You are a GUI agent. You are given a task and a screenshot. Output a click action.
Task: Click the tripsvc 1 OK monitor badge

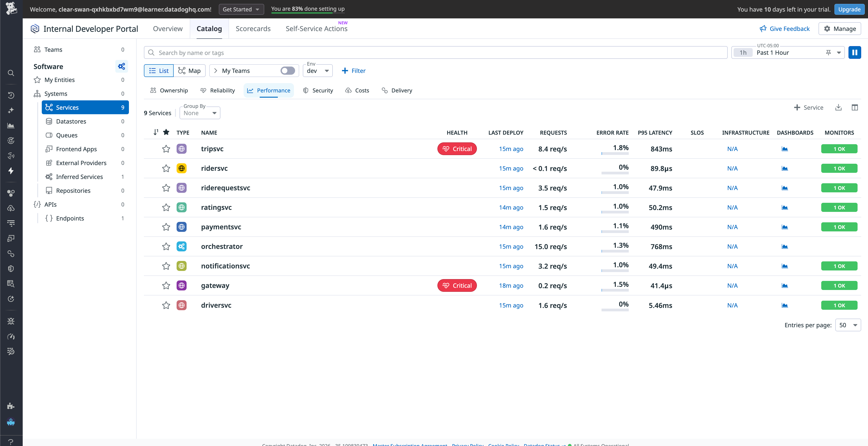(839, 149)
